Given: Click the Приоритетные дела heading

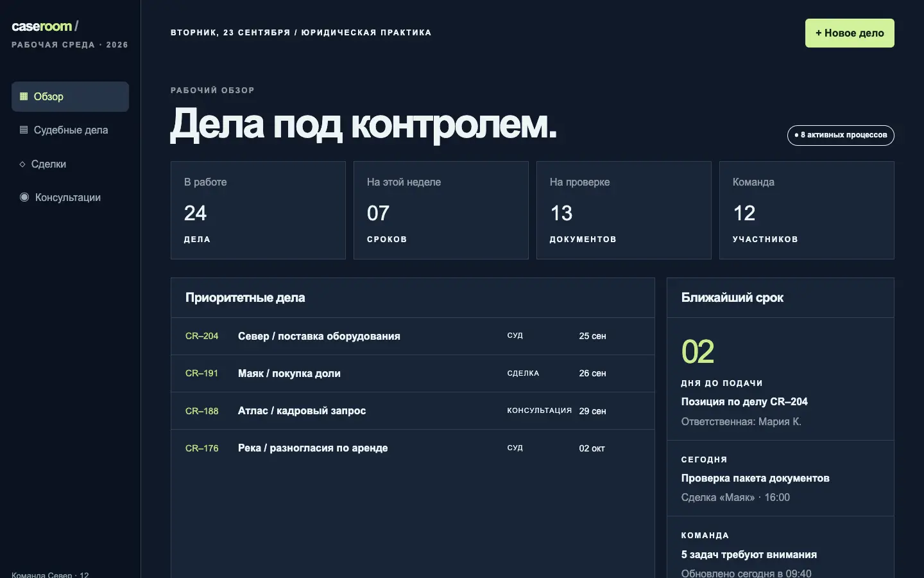Looking at the screenshot, I should pyautogui.click(x=245, y=297).
